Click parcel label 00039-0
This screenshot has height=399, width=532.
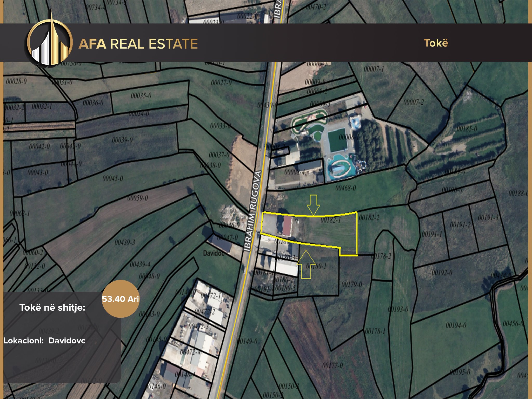coord(122,140)
